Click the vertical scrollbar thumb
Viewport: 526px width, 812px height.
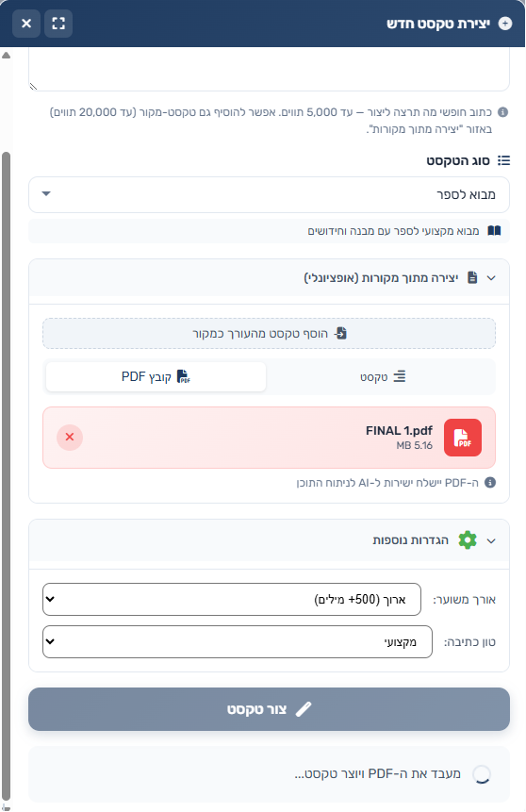(x=6, y=476)
